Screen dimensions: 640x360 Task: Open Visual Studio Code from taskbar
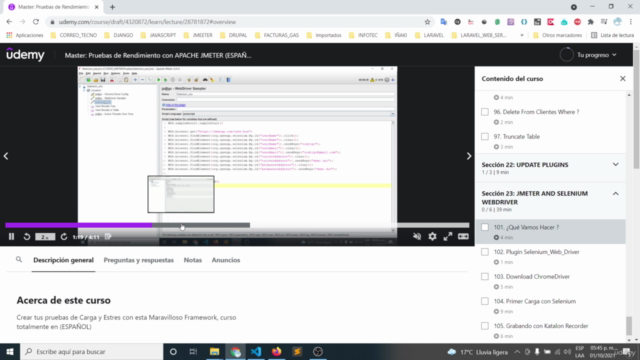pyautogui.click(x=256, y=351)
